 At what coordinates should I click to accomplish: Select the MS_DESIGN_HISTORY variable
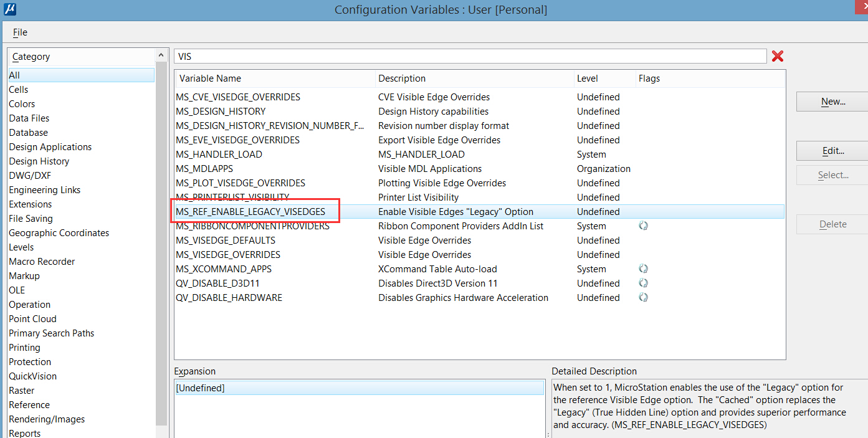click(221, 112)
